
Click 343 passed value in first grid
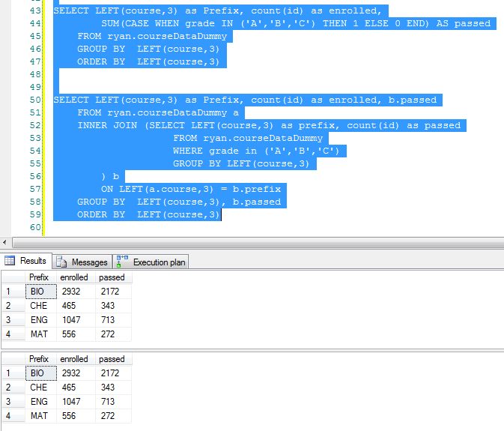[x=113, y=306]
